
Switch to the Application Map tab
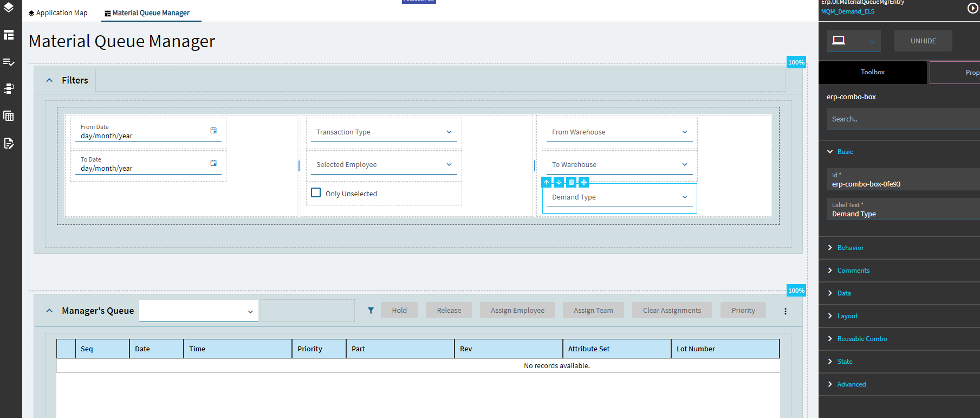[x=58, y=13]
